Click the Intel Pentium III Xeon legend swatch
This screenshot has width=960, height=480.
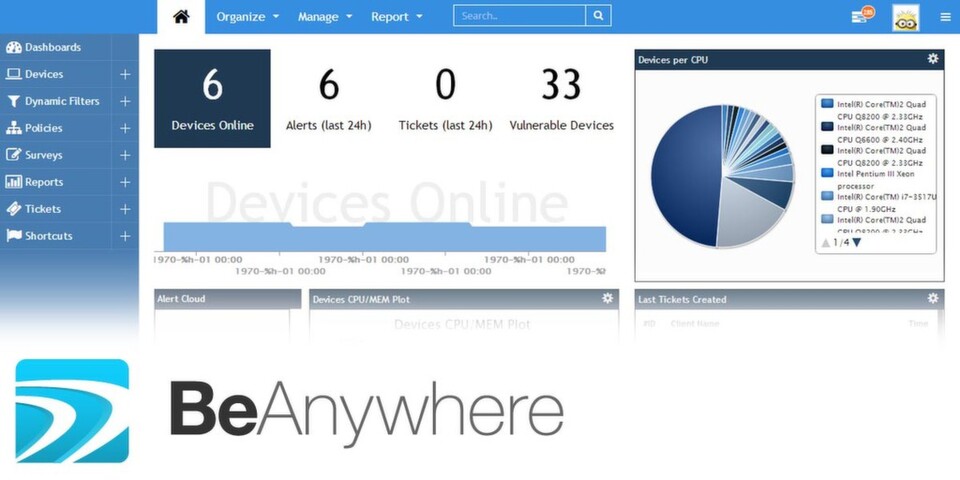point(827,173)
